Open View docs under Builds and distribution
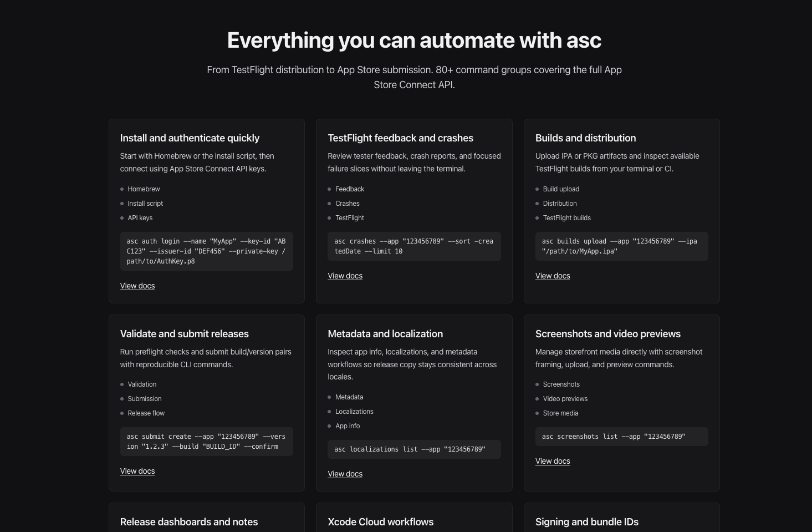Viewport: 812px width, 532px height. click(x=552, y=276)
